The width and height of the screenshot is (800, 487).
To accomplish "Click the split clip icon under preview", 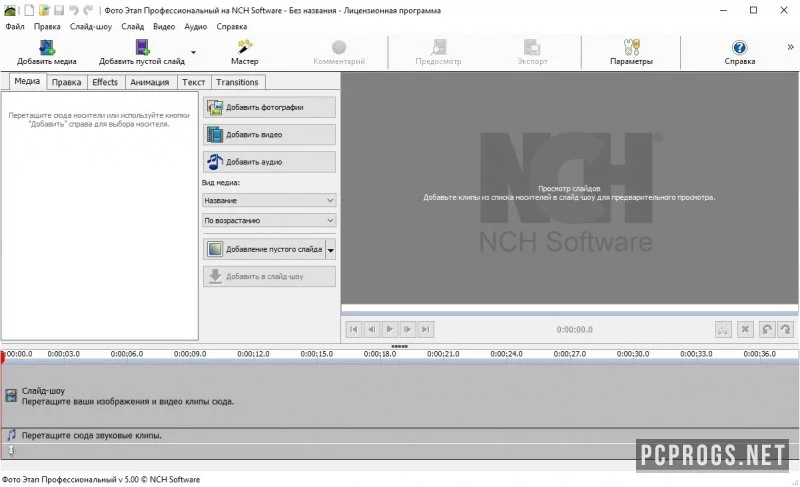I will (723, 329).
